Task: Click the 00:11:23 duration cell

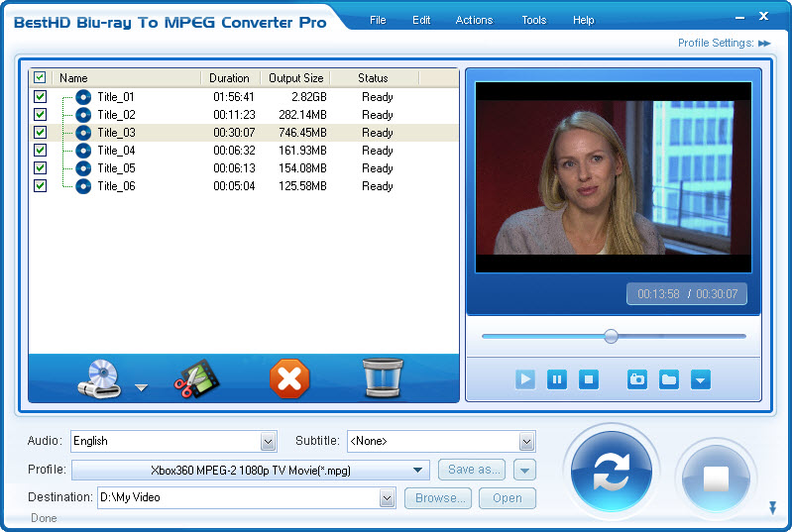Action: point(234,115)
